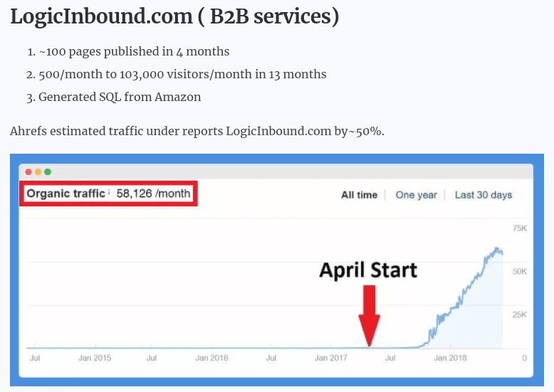Viewport: 554px width, 392px height.
Task: Click the red window close dot
Action: click(x=28, y=172)
